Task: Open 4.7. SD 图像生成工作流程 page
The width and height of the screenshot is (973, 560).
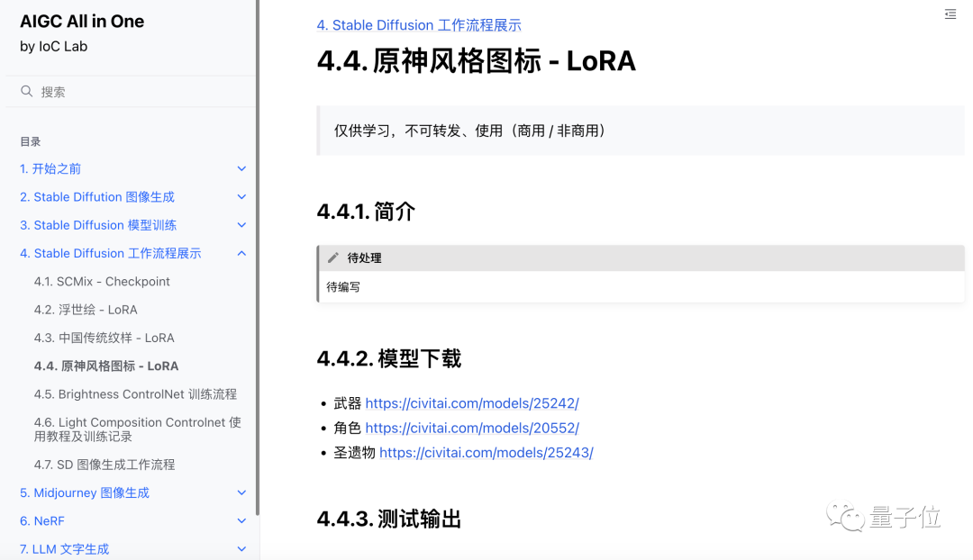Action: pos(105,465)
